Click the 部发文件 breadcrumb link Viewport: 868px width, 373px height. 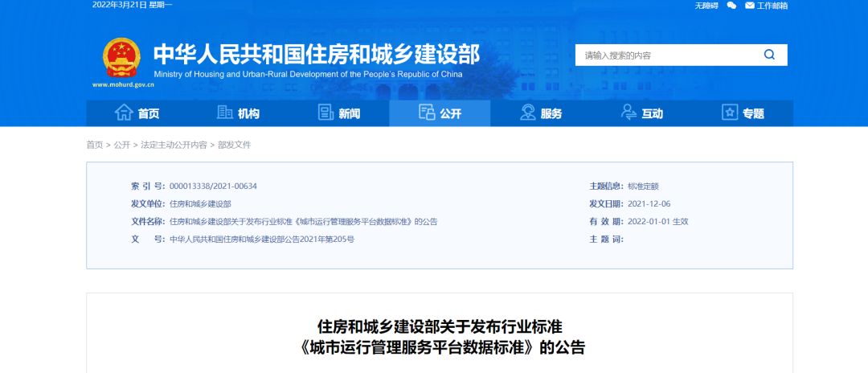point(234,145)
